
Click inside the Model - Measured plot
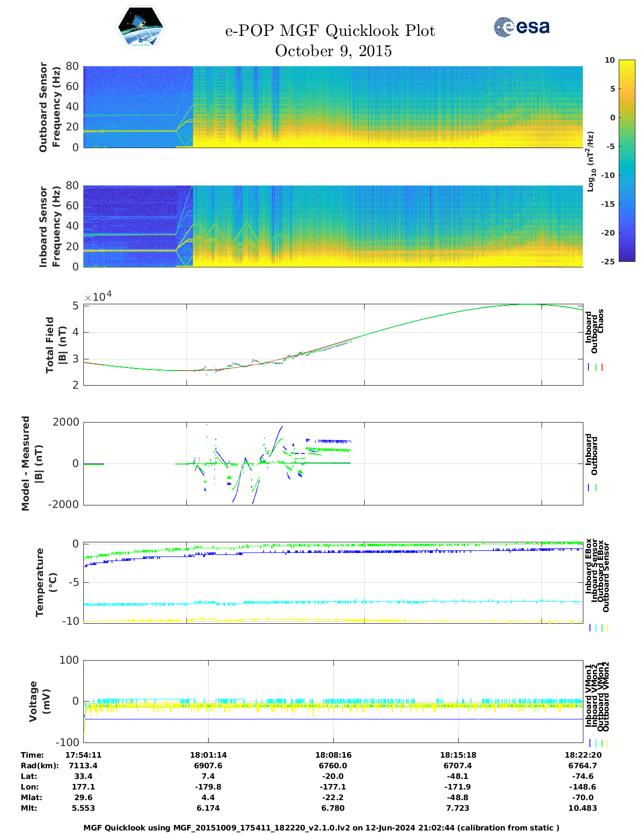click(333, 463)
